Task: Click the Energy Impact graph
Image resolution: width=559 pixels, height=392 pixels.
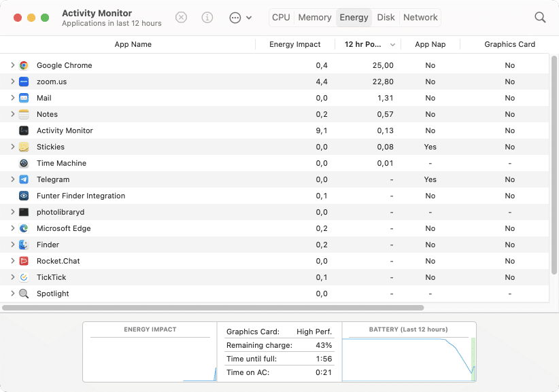Action: coord(150,359)
